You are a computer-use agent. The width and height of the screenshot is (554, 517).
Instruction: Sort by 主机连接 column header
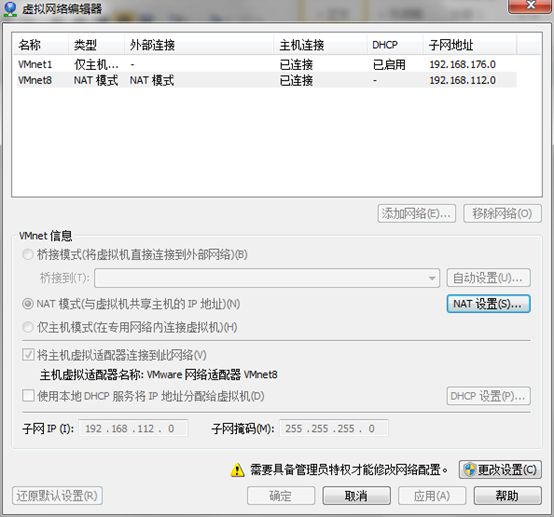pyautogui.click(x=320, y=45)
